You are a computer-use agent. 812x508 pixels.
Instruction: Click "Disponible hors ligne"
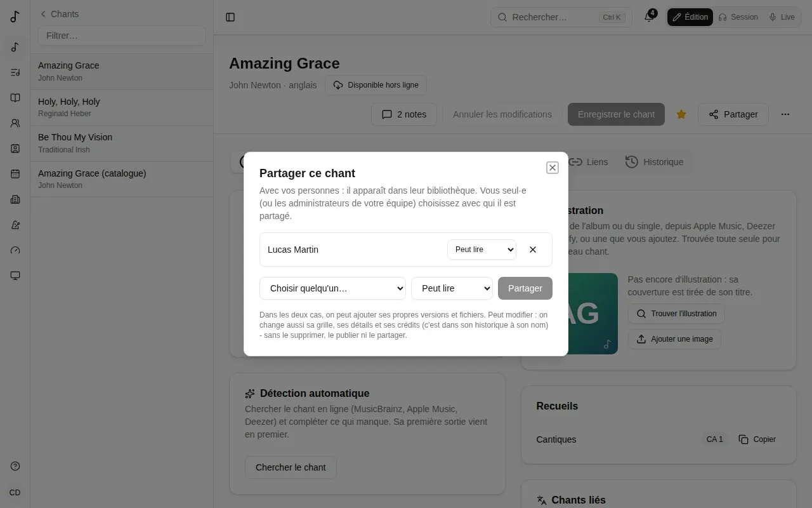pos(376,85)
